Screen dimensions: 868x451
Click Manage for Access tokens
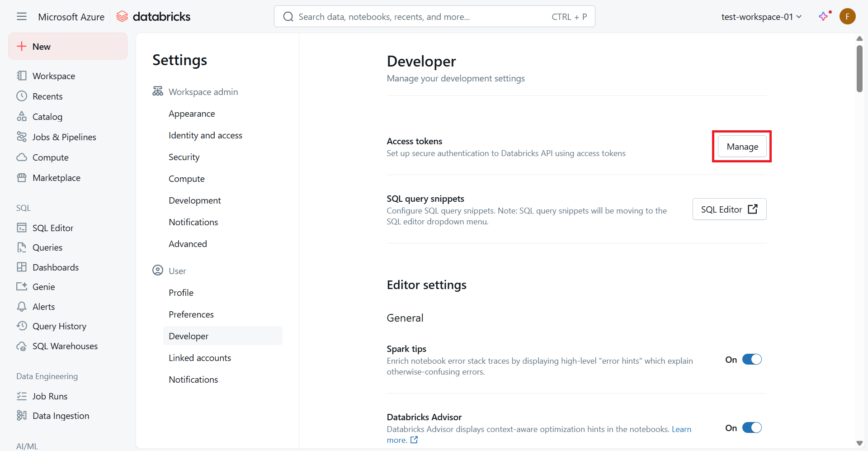pos(742,147)
